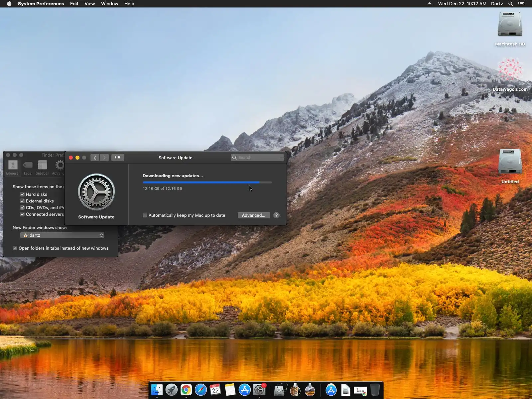Viewport: 532px width, 399px height.
Task: Switch to Tags tab in Finder Preferences
Action: point(27,168)
